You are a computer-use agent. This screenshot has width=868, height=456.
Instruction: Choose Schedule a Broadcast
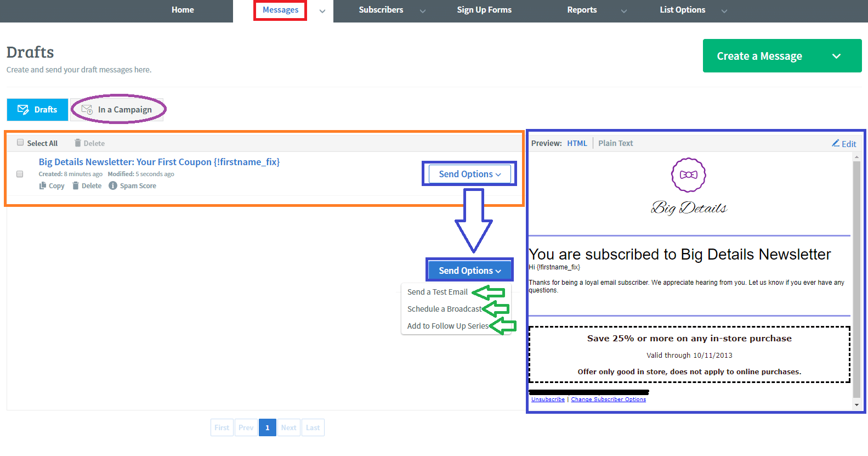click(445, 309)
